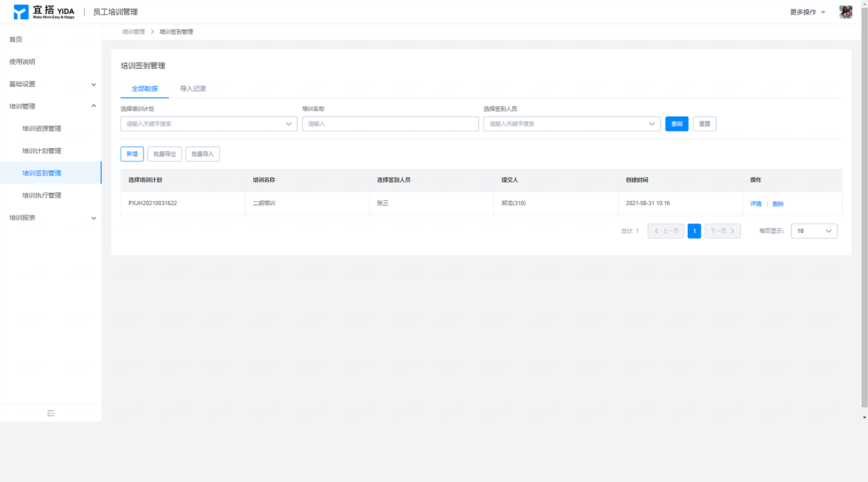Click the 新增 button
The image size is (868, 482).
pos(132,154)
